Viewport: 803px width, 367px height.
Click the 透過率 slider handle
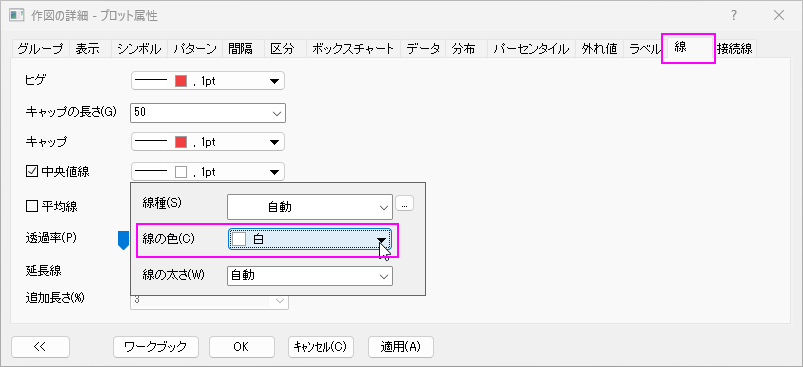[x=123, y=240]
